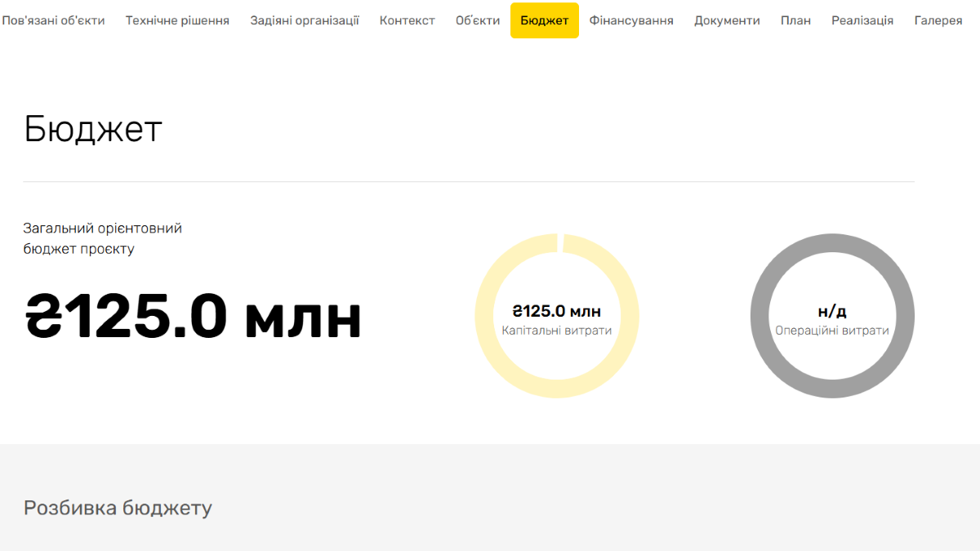
Task: Switch to the Технічне рішення tab
Action: (177, 20)
